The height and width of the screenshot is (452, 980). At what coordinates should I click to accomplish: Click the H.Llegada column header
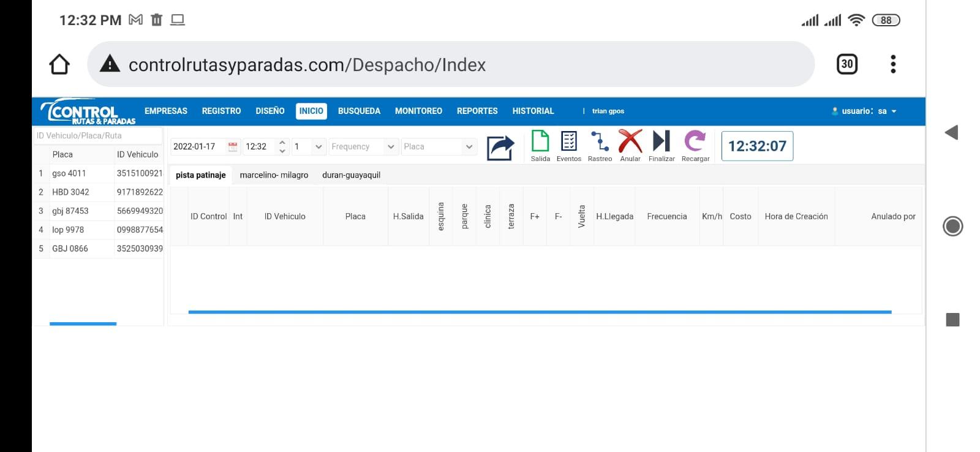coord(614,216)
